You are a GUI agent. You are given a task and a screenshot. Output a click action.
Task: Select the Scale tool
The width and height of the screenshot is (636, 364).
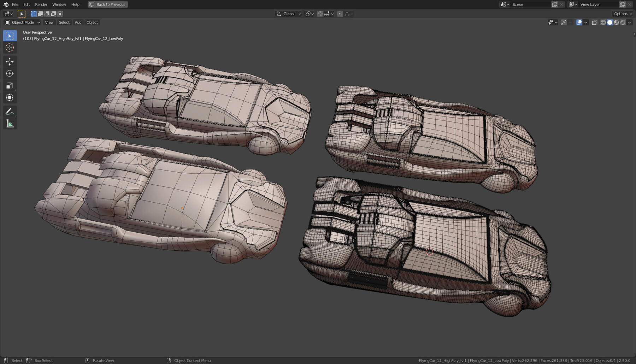coord(10,85)
